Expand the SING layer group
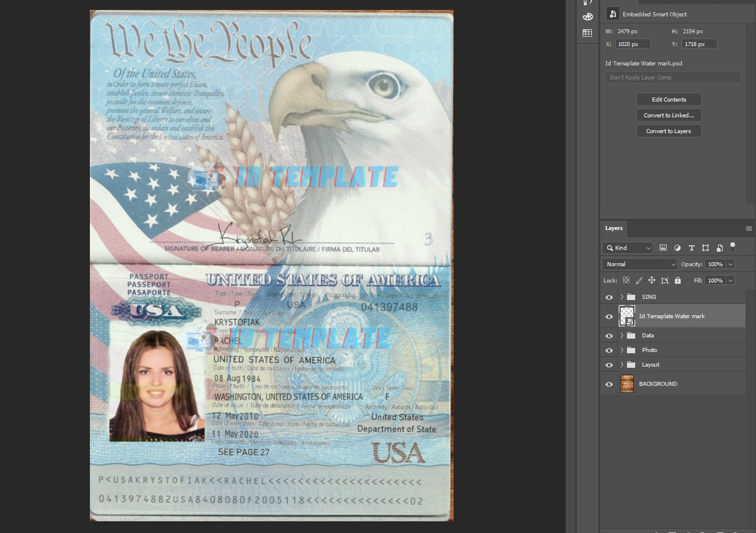 coord(622,297)
